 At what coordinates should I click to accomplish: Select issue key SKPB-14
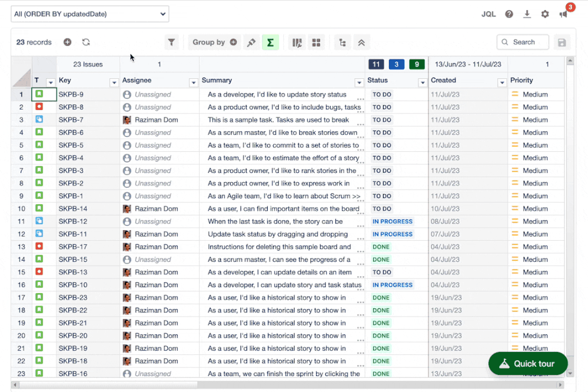coord(73,208)
